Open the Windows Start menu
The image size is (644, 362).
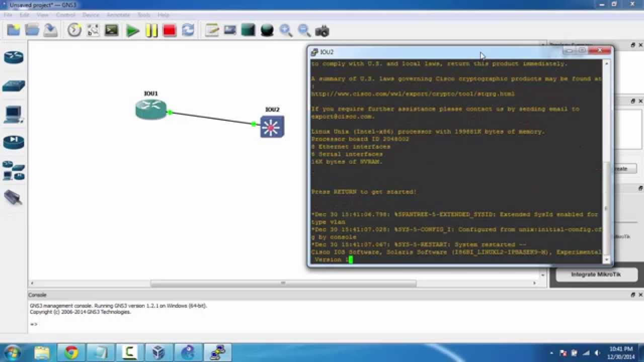tap(12, 352)
